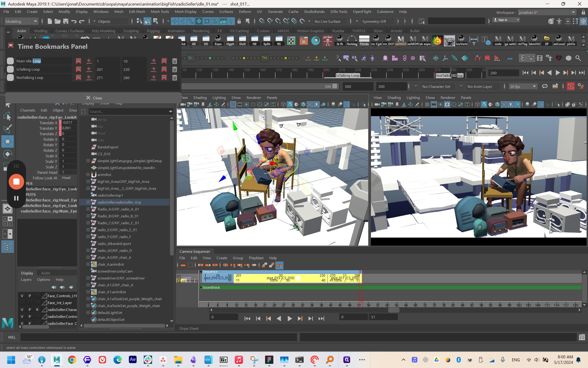Expand radioSeller:radioSeller_Grp in Outliner

[88, 202]
